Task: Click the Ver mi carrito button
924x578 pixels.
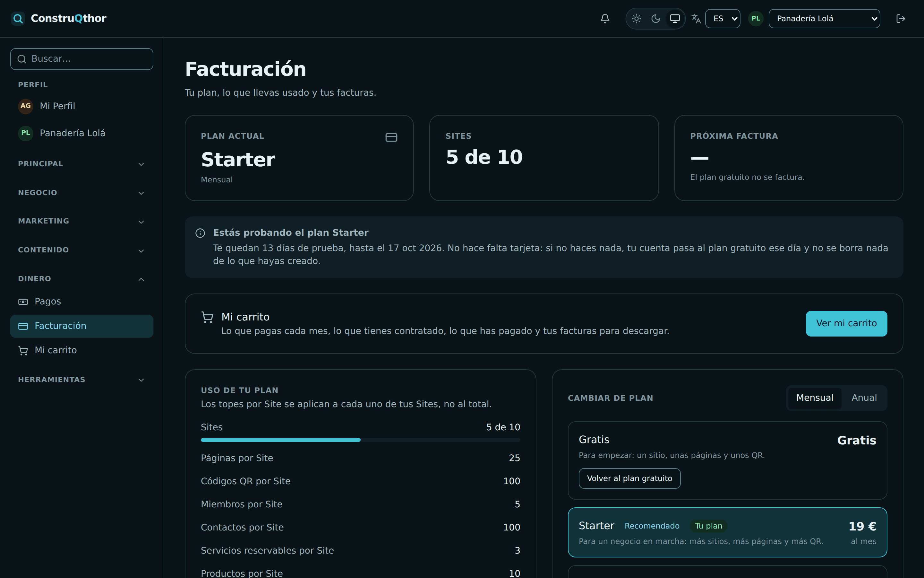Action: [x=846, y=323]
